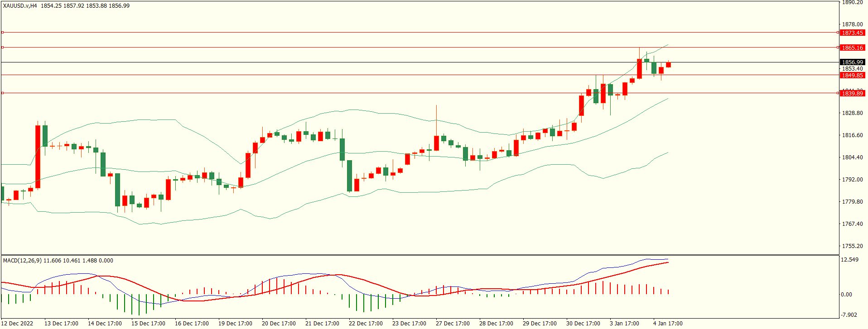The height and width of the screenshot is (329, 868).
Task: Click the 1873.45 red price label
Action: (x=852, y=33)
